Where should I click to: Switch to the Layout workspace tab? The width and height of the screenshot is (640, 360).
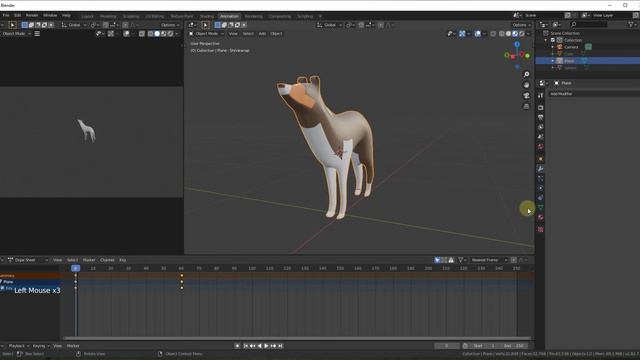point(87,16)
